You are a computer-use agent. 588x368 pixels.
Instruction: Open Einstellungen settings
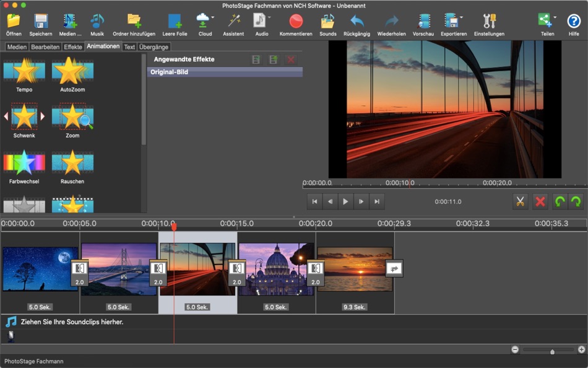coord(489,25)
